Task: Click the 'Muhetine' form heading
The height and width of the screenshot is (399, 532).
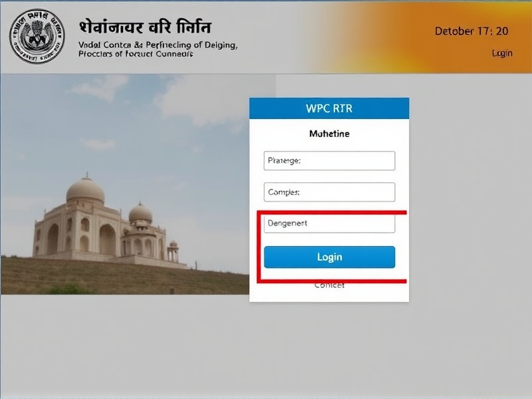Action: click(x=329, y=134)
